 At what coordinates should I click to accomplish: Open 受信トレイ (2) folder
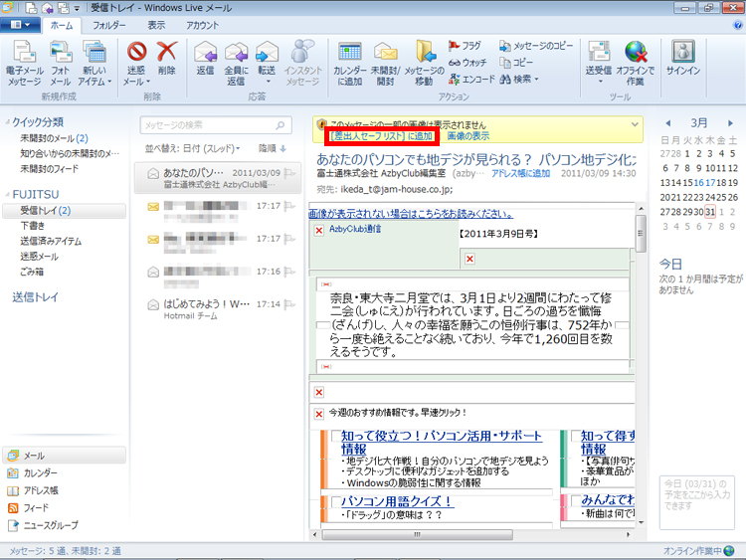click(x=65, y=210)
